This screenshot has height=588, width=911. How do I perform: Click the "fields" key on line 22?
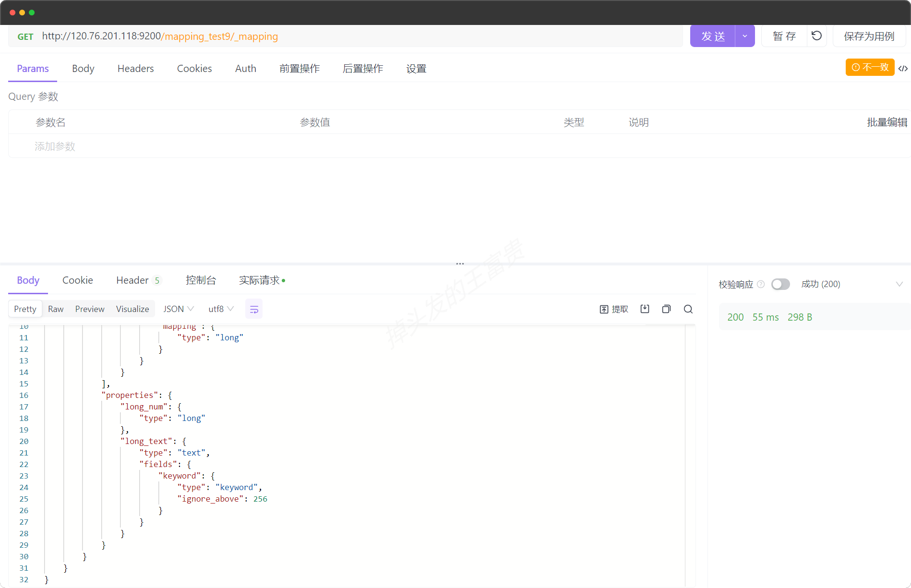point(158,464)
